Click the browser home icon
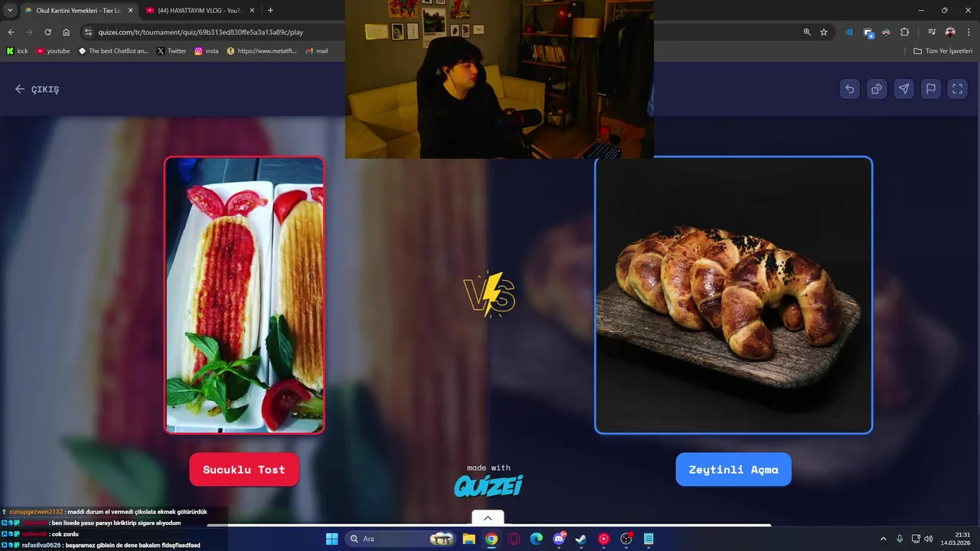The image size is (980, 551). point(66,32)
